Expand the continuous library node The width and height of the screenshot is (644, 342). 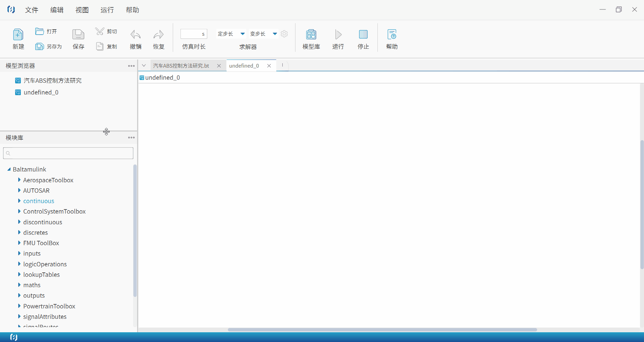coord(19,201)
